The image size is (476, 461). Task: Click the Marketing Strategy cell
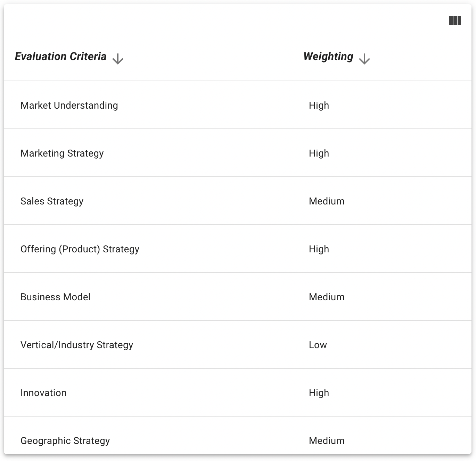(x=62, y=153)
